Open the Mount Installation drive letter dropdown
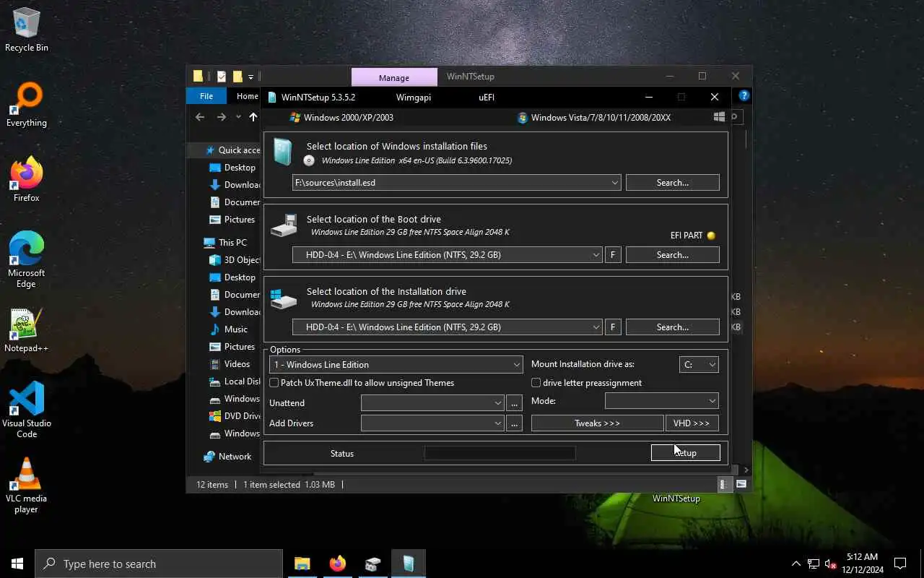Image resolution: width=924 pixels, height=578 pixels. click(699, 365)
